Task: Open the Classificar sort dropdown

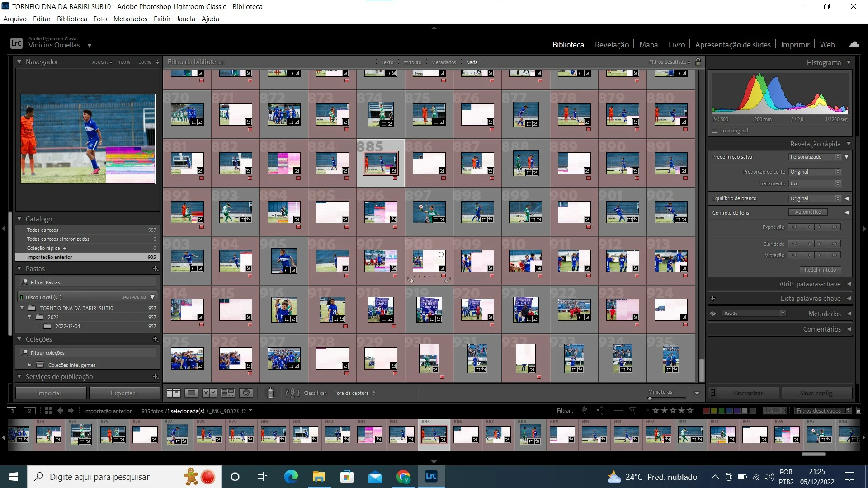Action: point(354,393)
